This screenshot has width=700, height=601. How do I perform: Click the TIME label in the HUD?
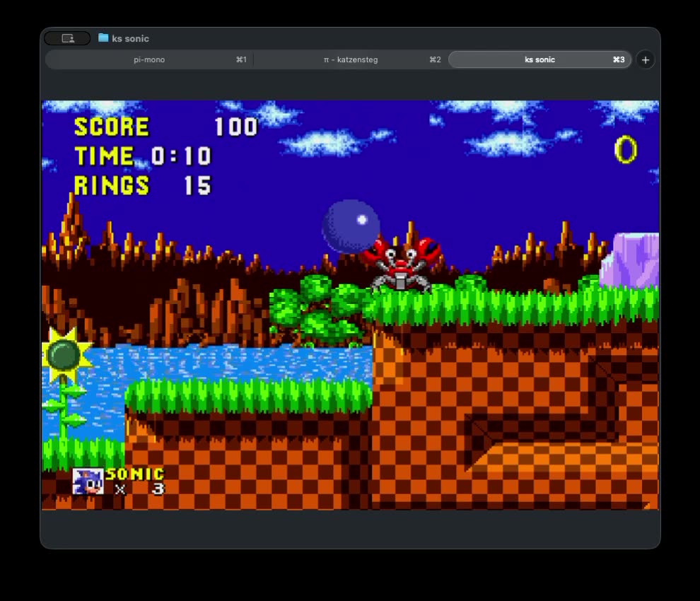[105, 156]
